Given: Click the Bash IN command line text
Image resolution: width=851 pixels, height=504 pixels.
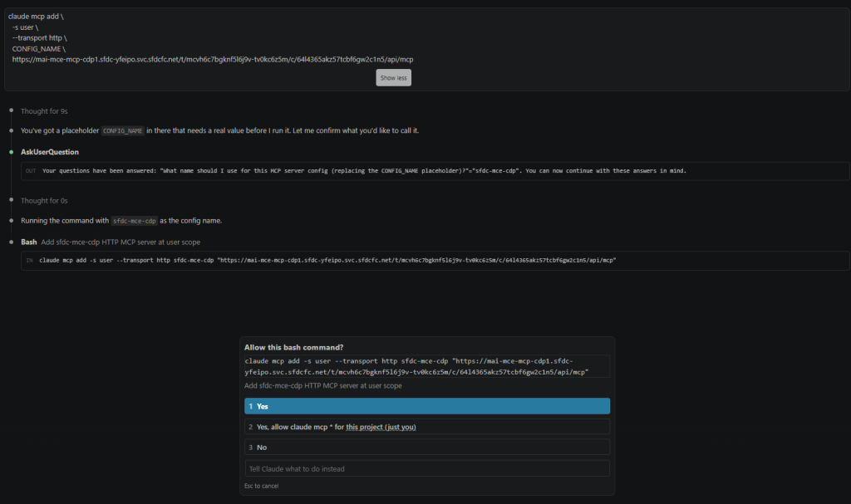Looking at the screenshot, I should tap(327, 261).
